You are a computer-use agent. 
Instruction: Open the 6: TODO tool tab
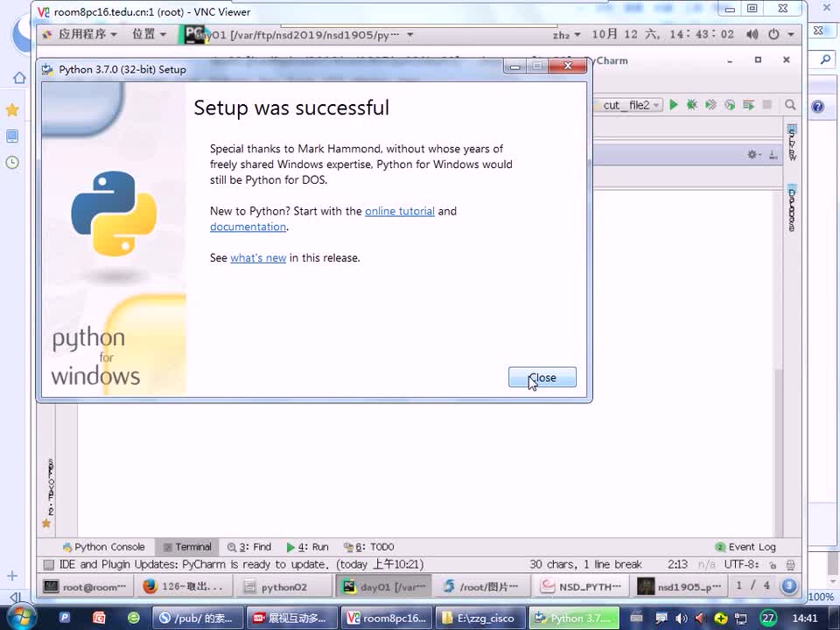click(x=368, y=547)
